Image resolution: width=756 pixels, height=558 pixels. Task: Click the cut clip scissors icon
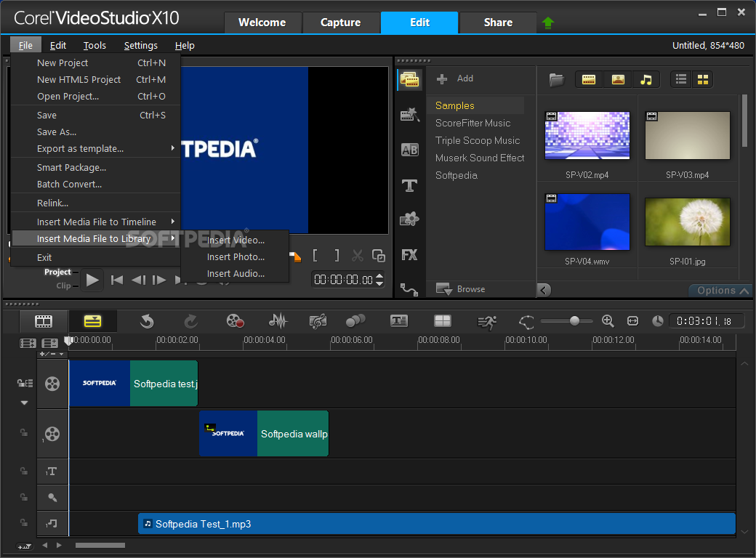click(357, 256)
